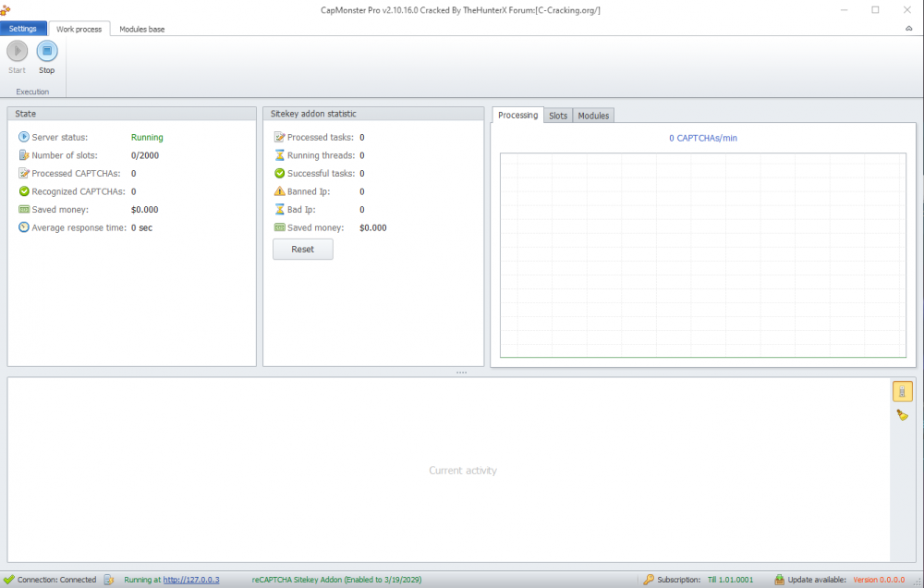This screenshot has width=924, height=588.
Task: Open the http://127.0.0.3 server link
Action: tap(191, 580)
